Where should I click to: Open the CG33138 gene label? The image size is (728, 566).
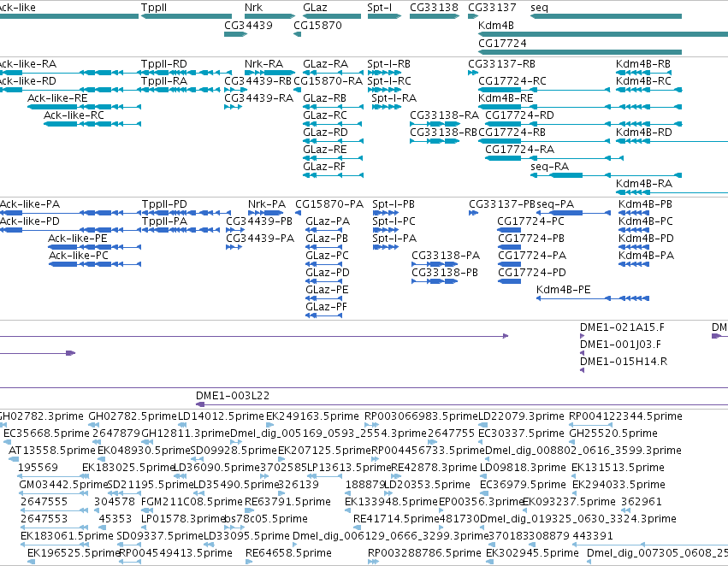pyautogui.click(x=434, y=8)
